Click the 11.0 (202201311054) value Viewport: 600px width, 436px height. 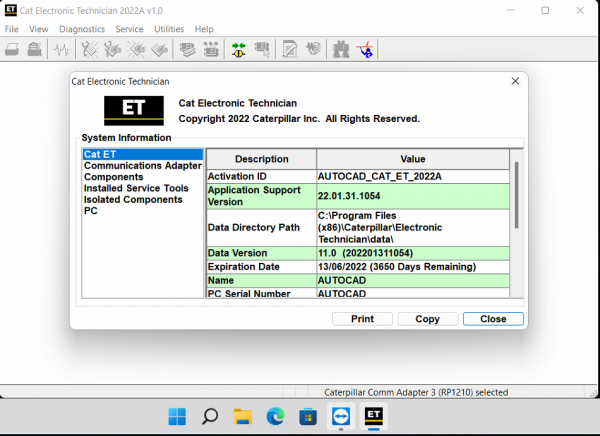point(413,253)
